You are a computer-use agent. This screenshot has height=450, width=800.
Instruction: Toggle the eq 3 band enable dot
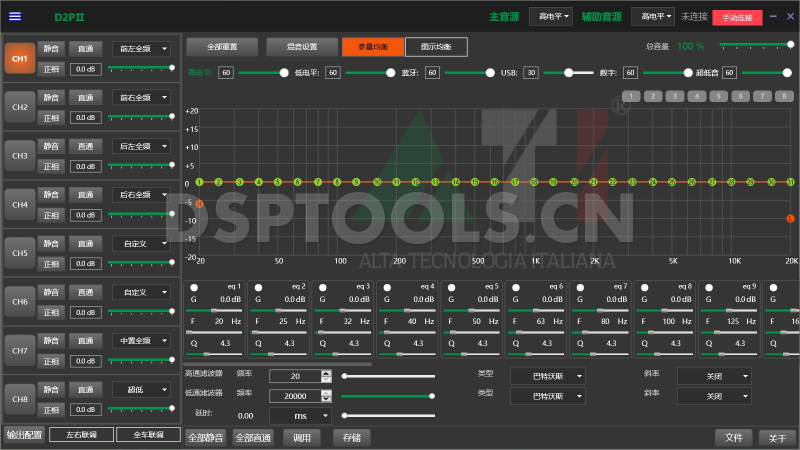point(322,287)
